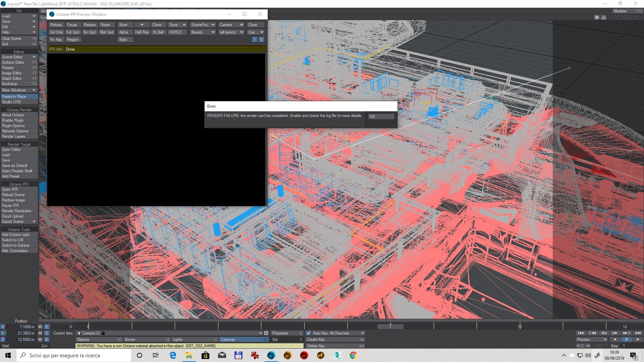Screen dimensions: 644x362
Task: Switch to the Lights item mode tab
Action: pos(195,340)
